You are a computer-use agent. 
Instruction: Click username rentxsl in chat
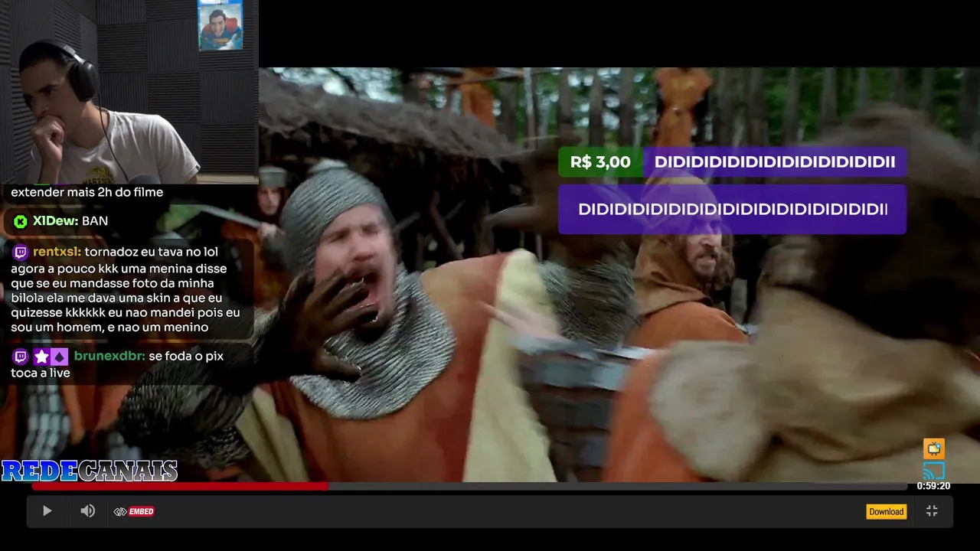57,252
